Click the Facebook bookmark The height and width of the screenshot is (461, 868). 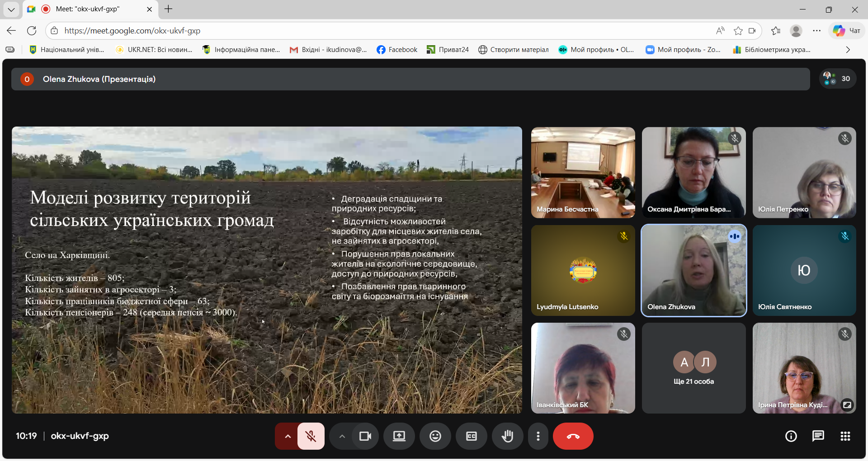pyautogui.click(x=397, y=50)
